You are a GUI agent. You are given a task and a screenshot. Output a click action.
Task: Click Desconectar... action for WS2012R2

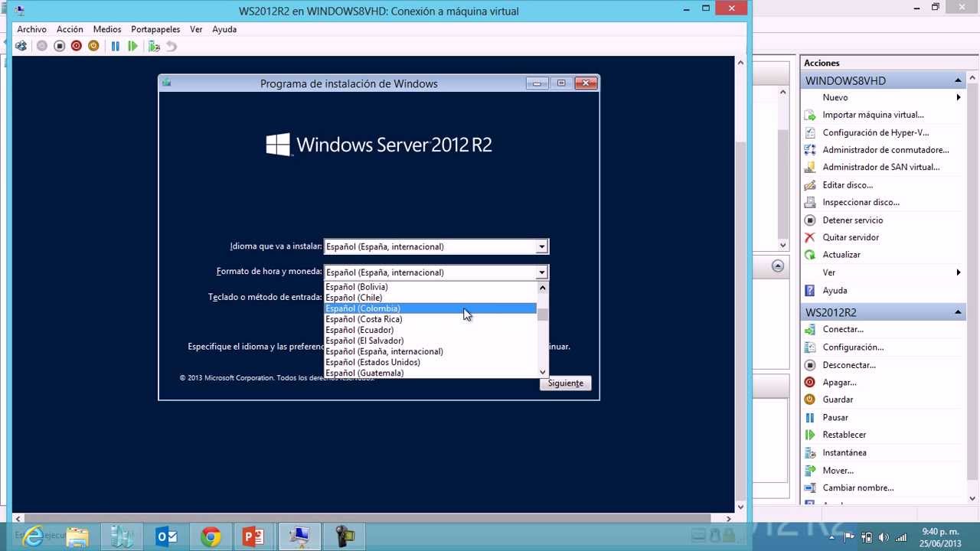pos(849,365)
